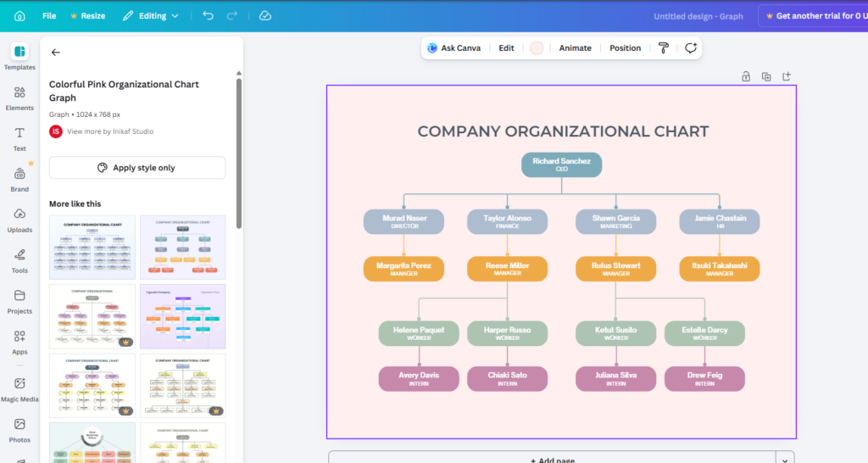Screen dimensions: 868x463
Task: Go back using the panel back arrow
Action: 56,53
